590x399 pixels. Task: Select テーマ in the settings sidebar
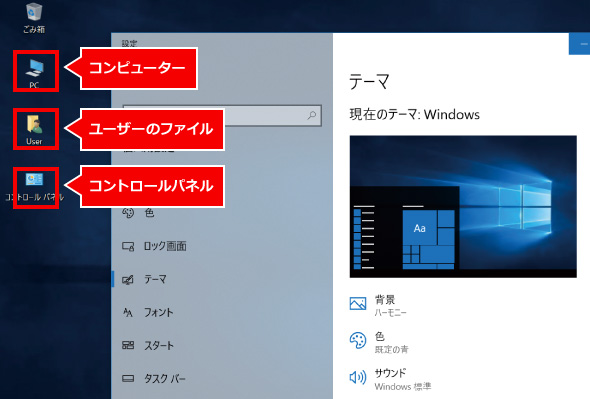coord(144,279)
